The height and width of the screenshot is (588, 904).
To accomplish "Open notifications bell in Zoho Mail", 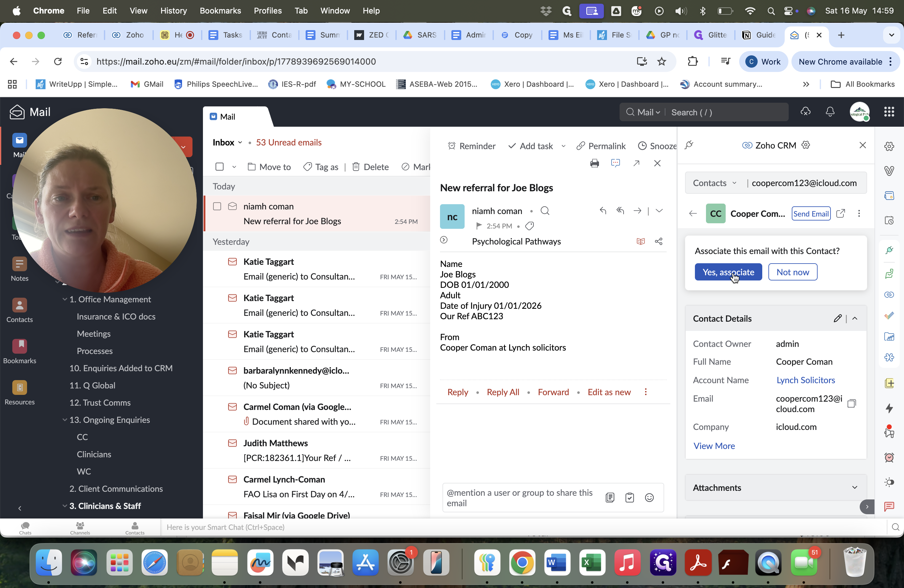I will 830,112.
